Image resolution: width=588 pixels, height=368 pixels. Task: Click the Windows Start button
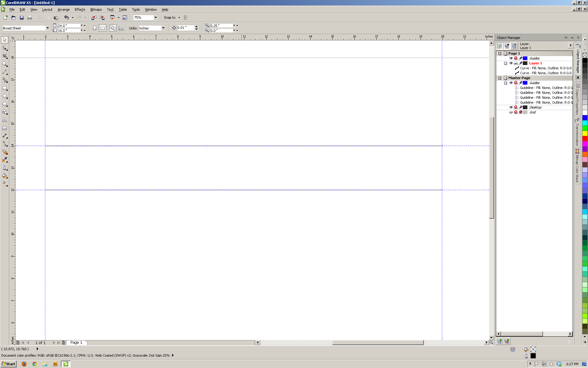pos(8,364)
